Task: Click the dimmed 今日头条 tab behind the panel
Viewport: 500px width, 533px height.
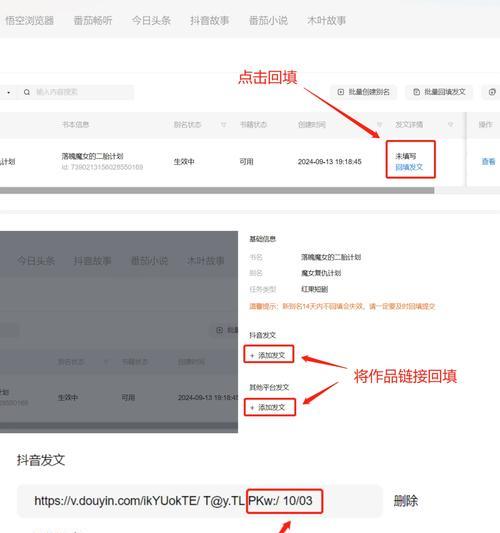Action: (x=36, y=261)
